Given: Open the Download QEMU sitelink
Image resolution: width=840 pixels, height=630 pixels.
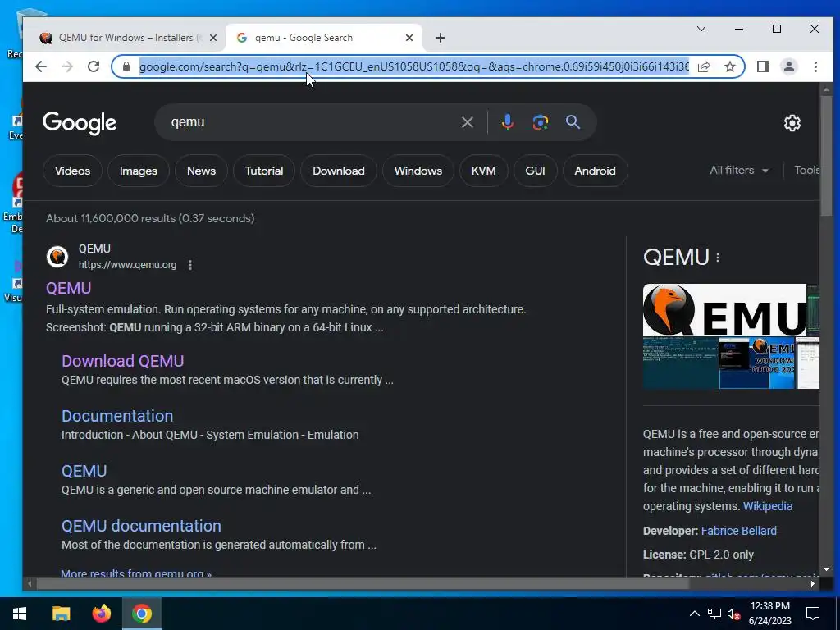Looking at the screenshot, I should [x=123, y=361].
